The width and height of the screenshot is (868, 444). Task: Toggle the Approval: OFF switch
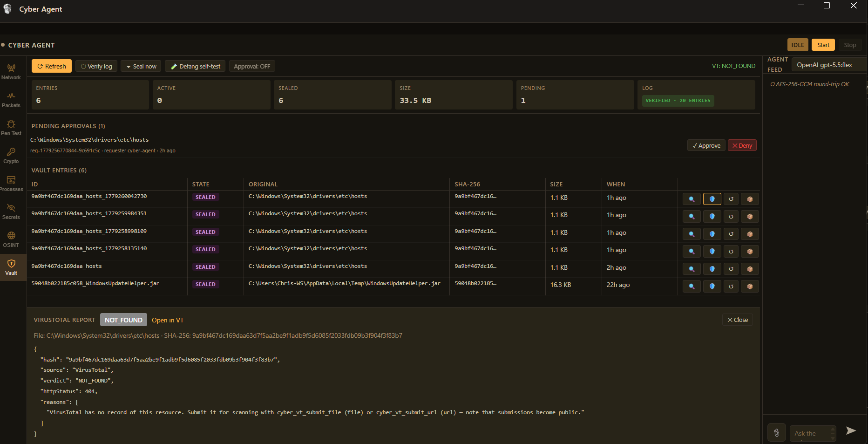(x=252, y=66)
